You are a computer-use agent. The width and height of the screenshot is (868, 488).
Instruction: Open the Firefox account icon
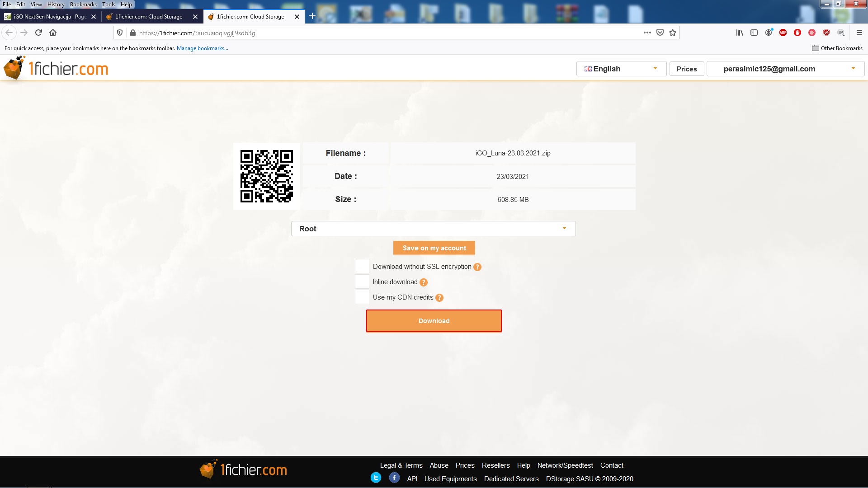pos(769,33)
